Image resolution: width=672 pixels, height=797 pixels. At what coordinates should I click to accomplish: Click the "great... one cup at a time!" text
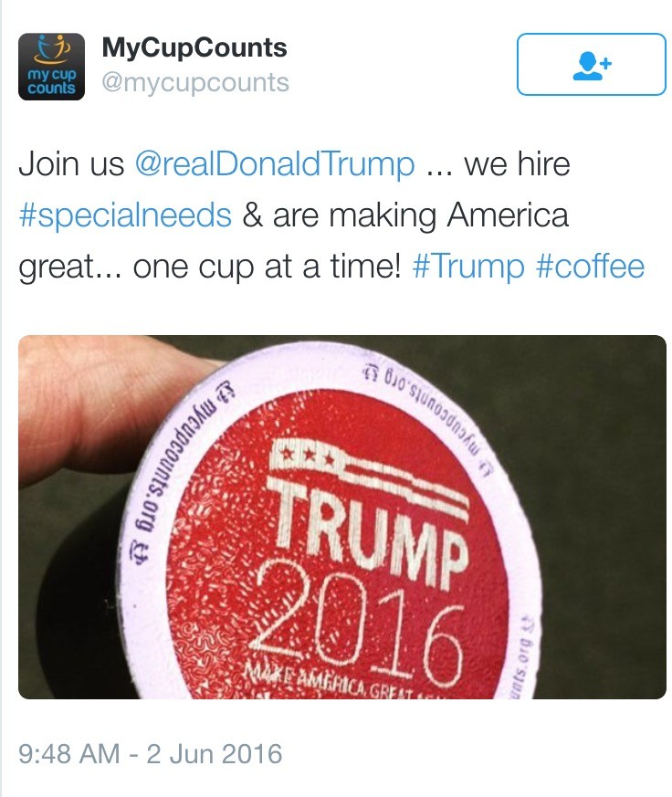(x=210, y=267)
